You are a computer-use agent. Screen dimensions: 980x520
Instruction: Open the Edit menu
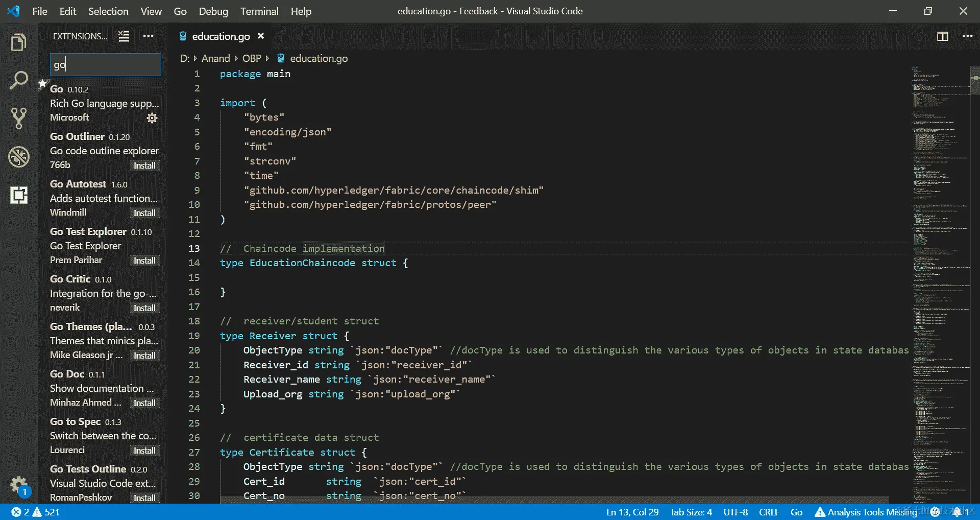tap(68, 11)
